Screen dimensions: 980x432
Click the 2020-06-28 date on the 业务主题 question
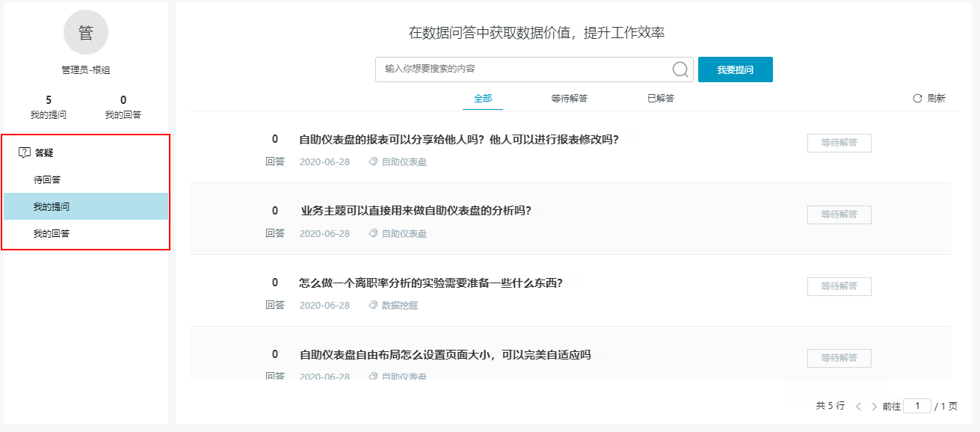point(324,233)
